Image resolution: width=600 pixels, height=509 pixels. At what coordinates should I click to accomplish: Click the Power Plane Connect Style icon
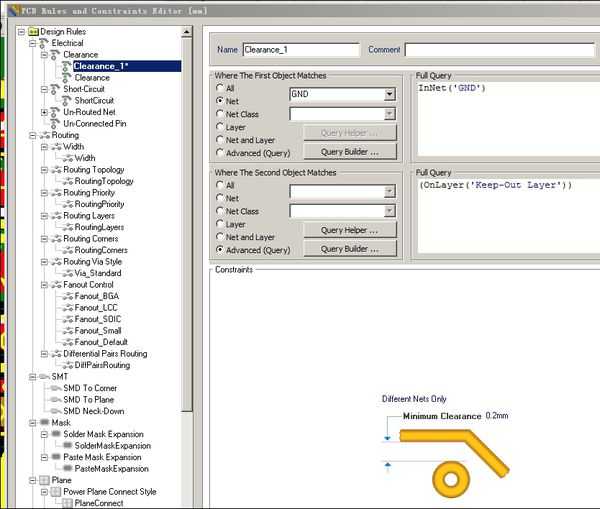tap(56, 492)
